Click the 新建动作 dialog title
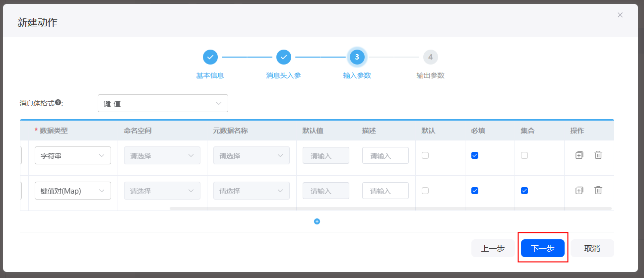644x278 pixels. click(37, 22)
